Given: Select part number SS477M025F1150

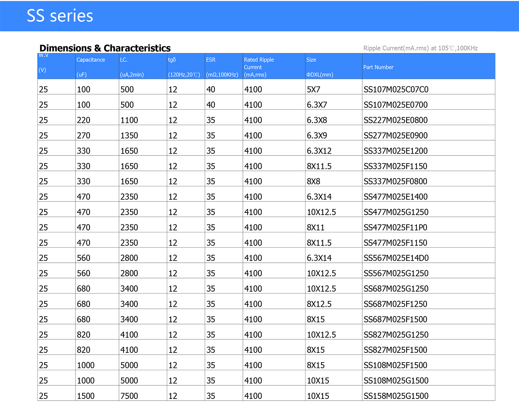Looking at the screenshot, I should pos(395,243).
